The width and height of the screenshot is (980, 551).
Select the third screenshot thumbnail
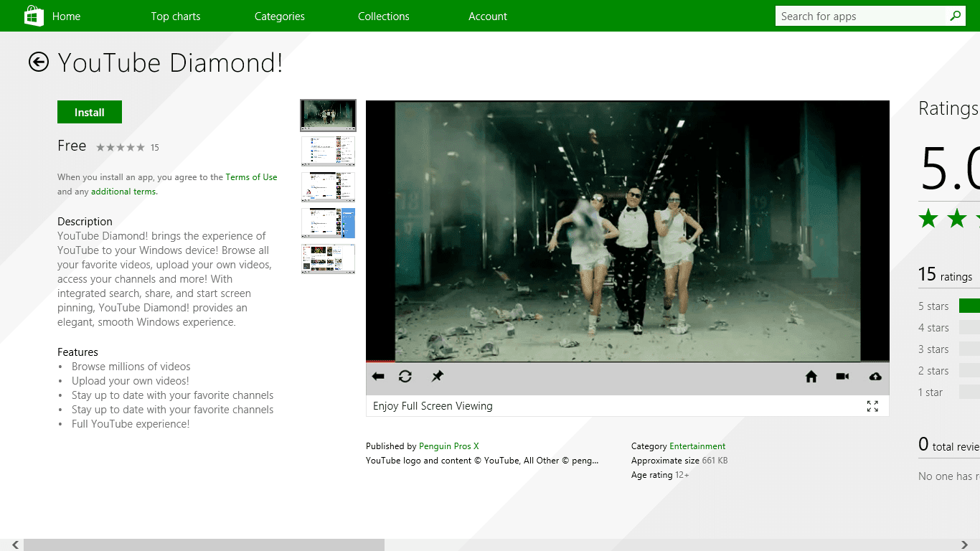click(x=328, y=187)
